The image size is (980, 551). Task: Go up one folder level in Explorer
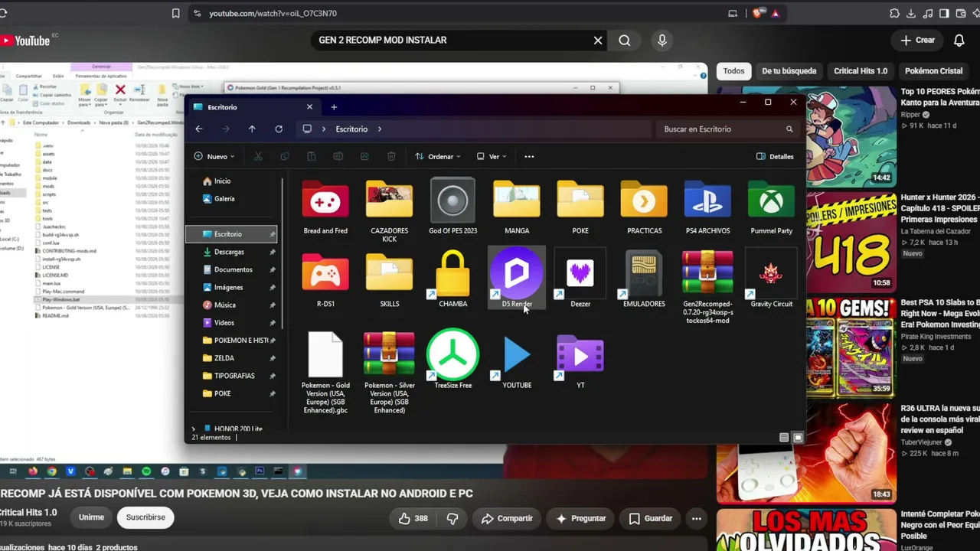[x=252, y=129]
